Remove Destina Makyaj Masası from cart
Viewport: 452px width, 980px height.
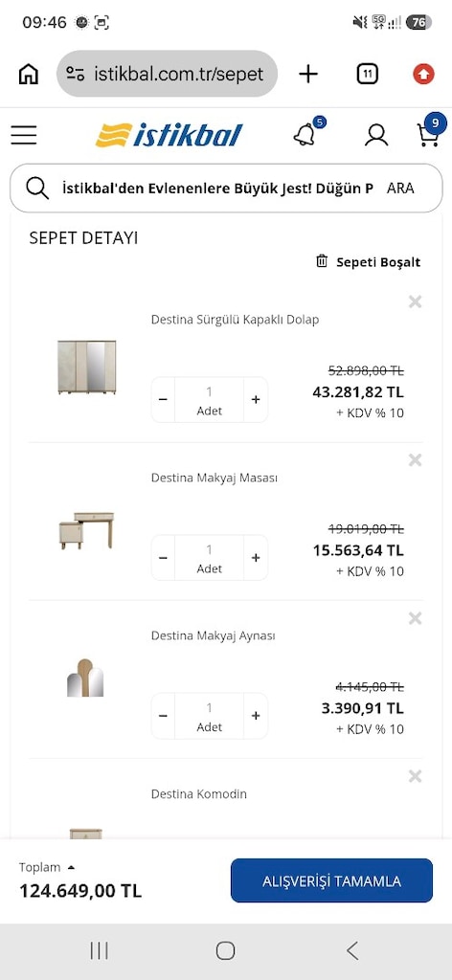[415, 460]
